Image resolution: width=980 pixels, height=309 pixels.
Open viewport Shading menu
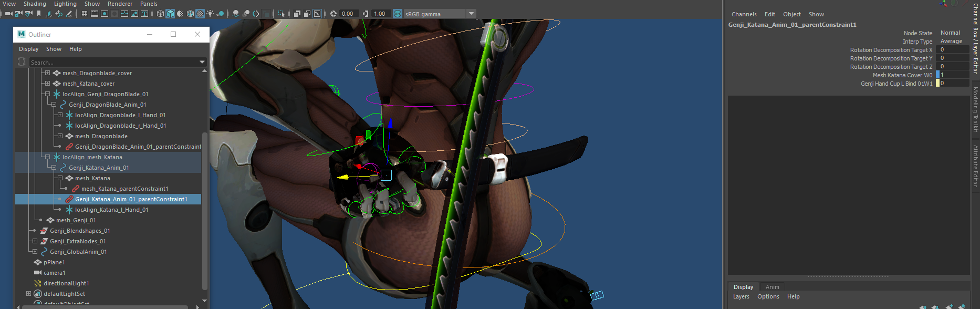[x=35, y=4]
